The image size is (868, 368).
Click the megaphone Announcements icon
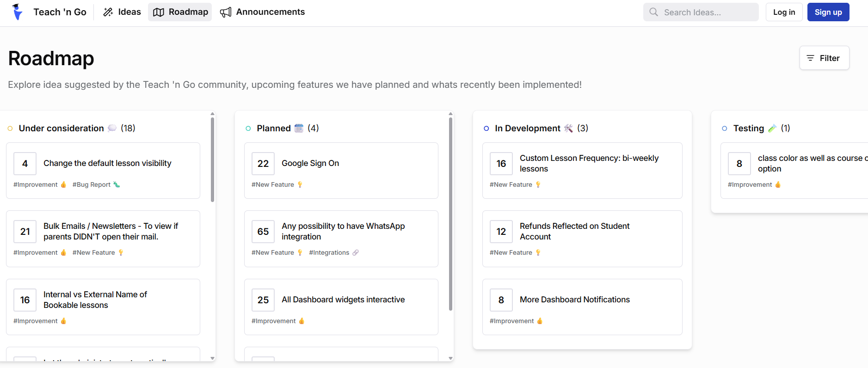pyautogui.click(x=226, y=12)
